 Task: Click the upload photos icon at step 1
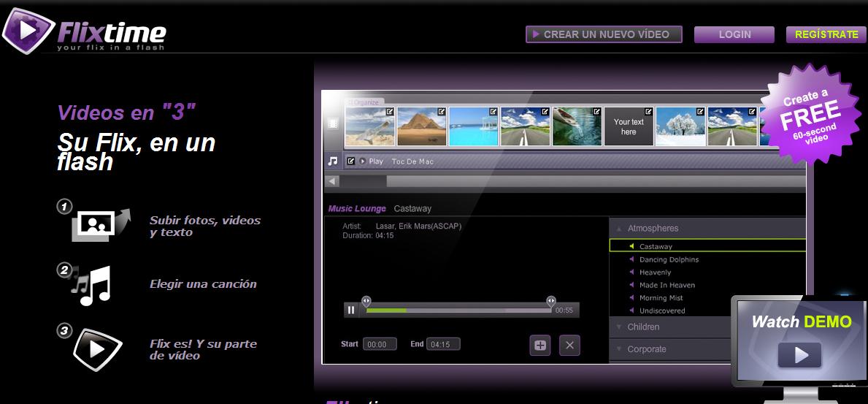pos(101,224)
